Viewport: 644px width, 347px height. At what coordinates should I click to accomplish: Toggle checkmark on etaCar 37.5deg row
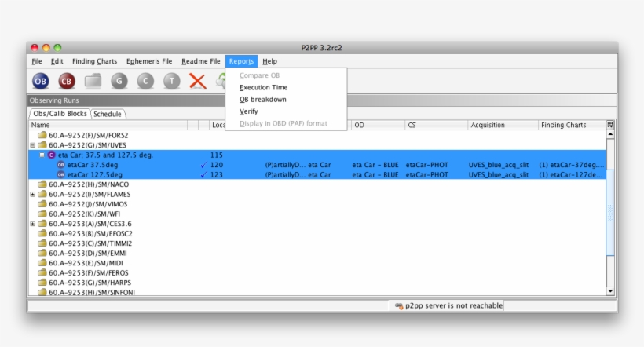(x=203, y=165)
